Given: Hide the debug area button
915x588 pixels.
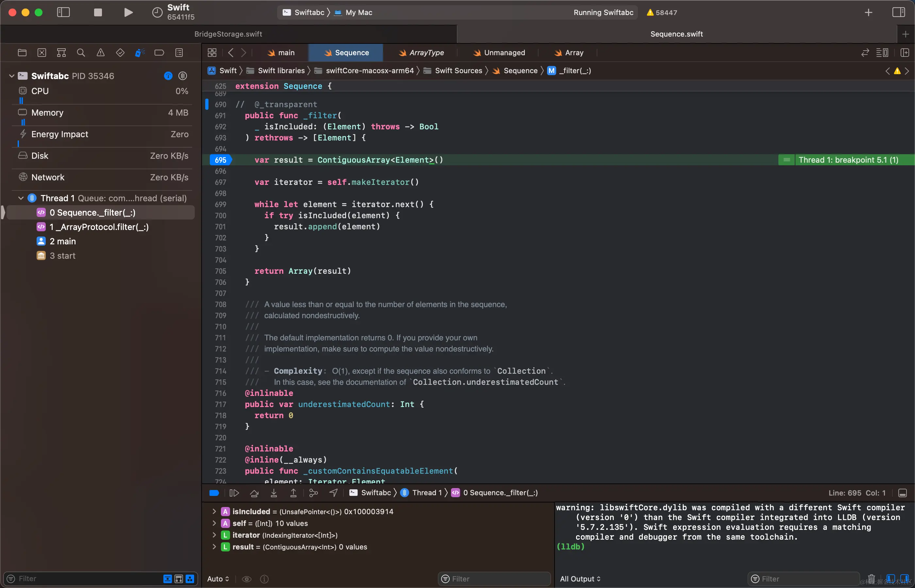Looking at the screenshot, I should click(x=903, y=493).
